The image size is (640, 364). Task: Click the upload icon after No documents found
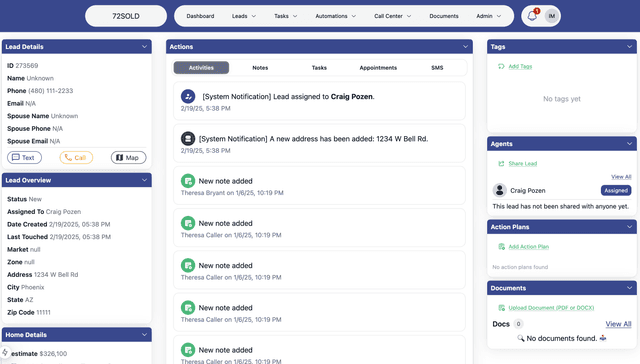[x=603, y=338]
